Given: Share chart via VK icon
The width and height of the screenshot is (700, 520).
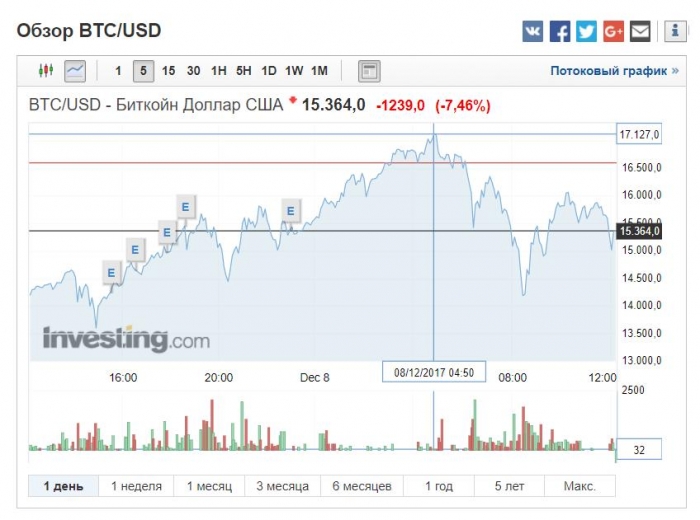Looking at the screenshot, I should (533, 31).
